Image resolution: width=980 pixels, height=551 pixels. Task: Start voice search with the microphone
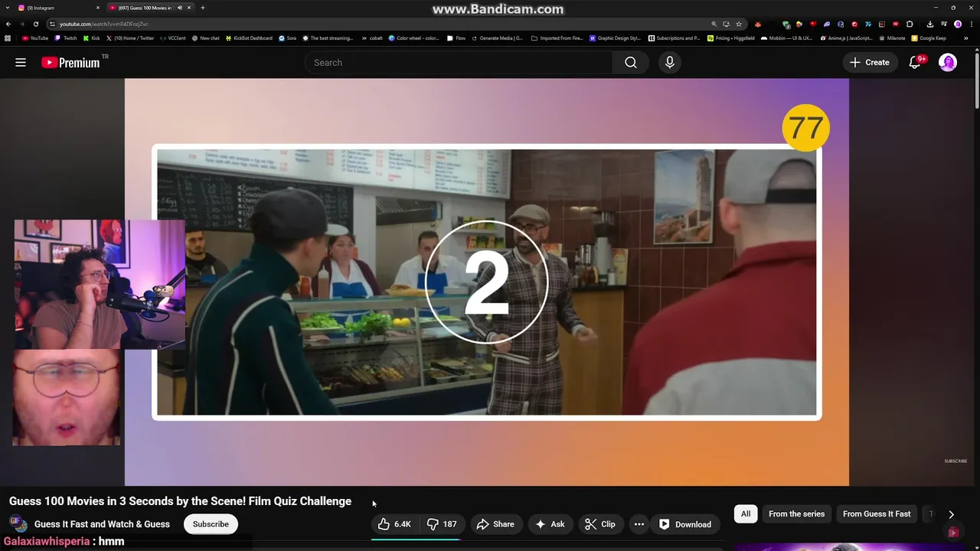coord(670,63)
